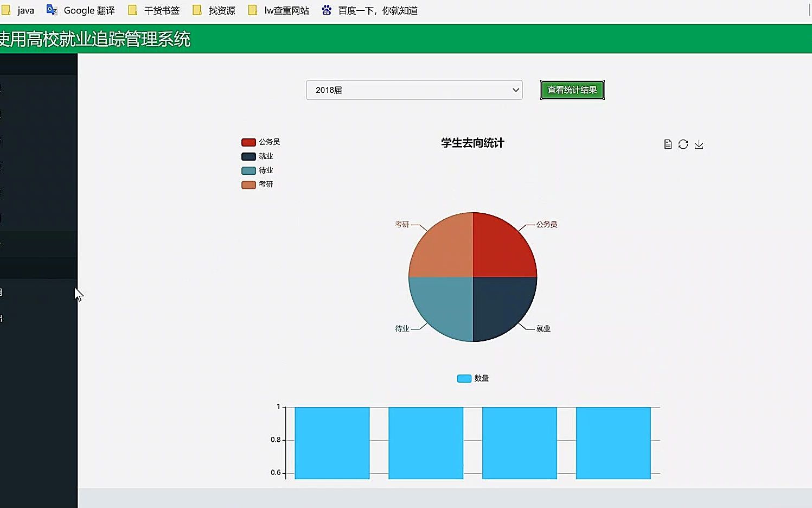Click the yellow folder icon beside 找资源
Screen dimensions: 812x508
[197, 10]
